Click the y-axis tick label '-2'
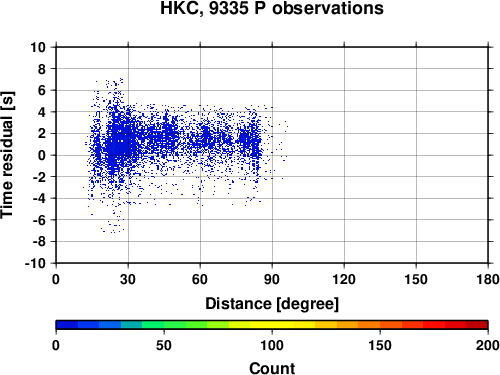The height and width of the screenshot is (375, 500). click(x=39, y=177)
